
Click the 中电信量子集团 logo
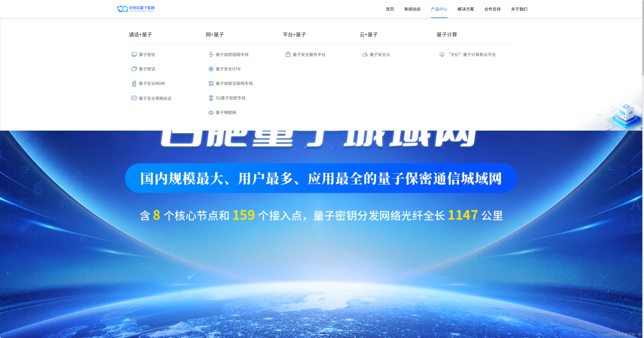135,9
